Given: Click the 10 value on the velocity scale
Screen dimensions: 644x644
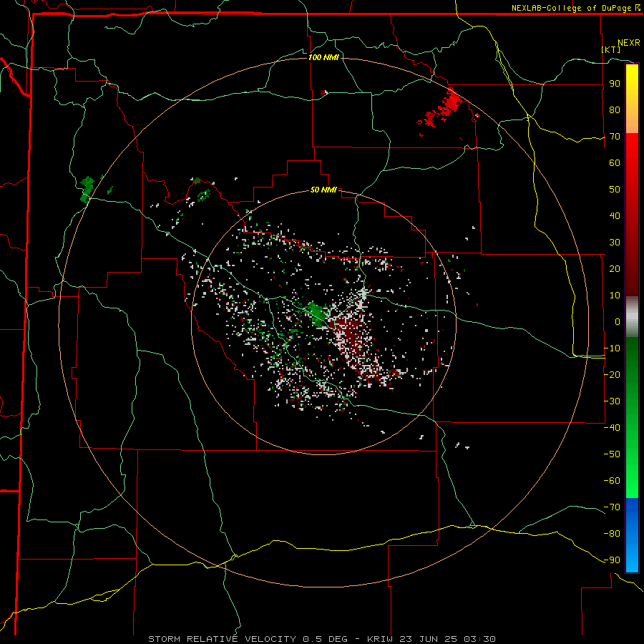Looking at the screenshot, I should [615, 296].
